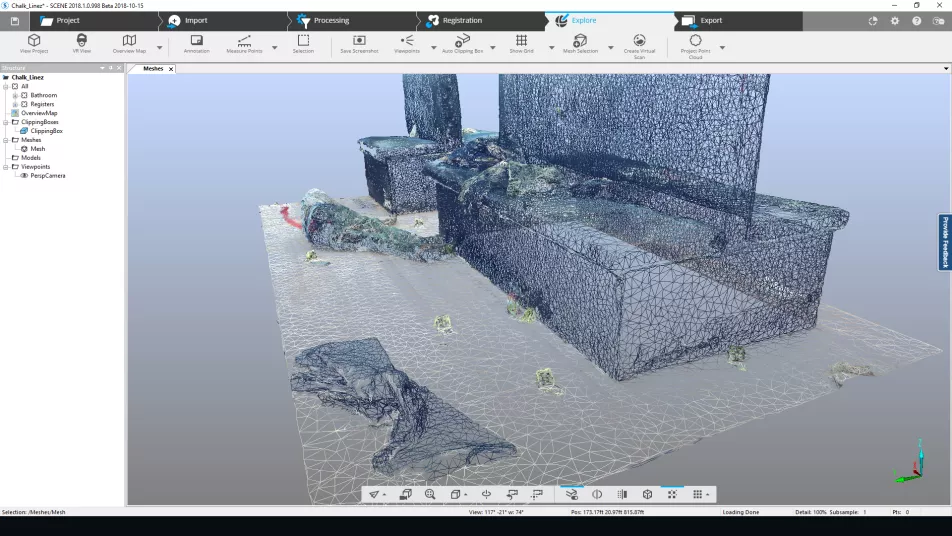The image size is (952, 536).
Task: Activate the Selection tool
Action: (304, 41)
